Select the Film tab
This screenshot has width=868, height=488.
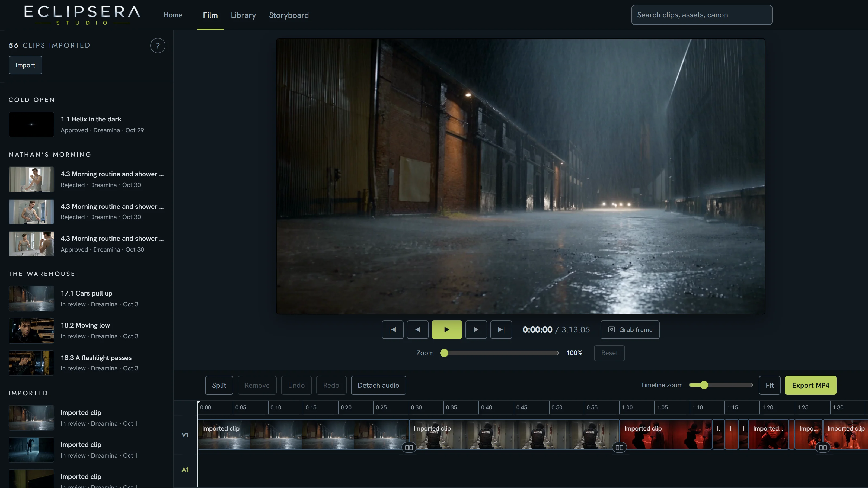(210, 15)
